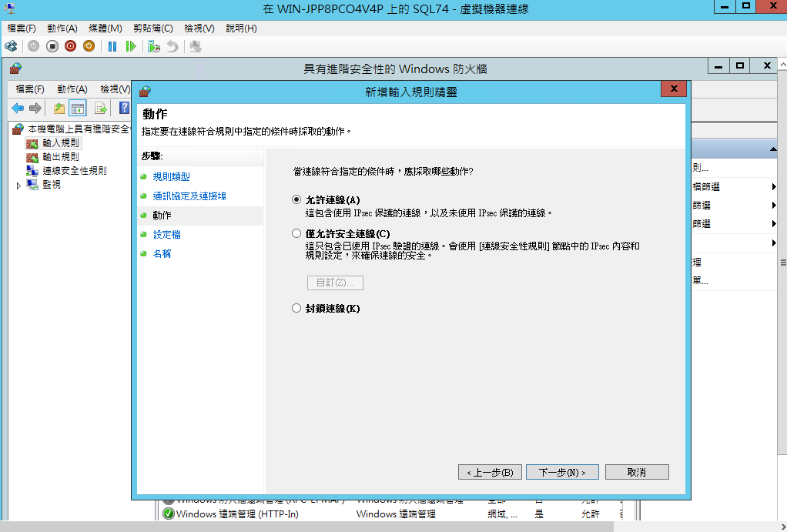Open 動作(A) menu in firewall window

pyautogui.click(x=72, y=89)
